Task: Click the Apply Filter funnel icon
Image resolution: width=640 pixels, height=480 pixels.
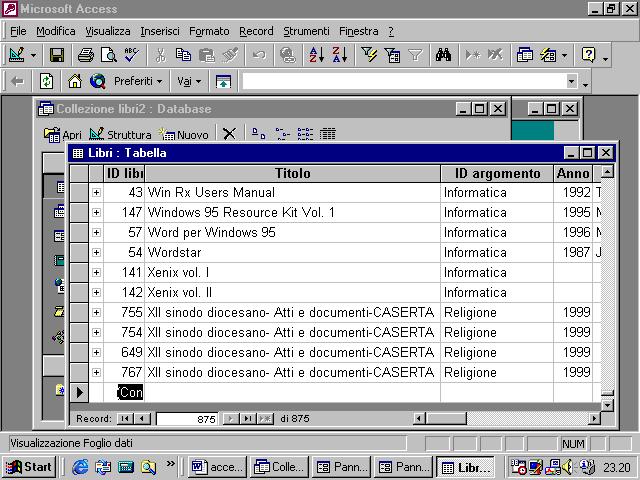Action: (x=415, y=55)
